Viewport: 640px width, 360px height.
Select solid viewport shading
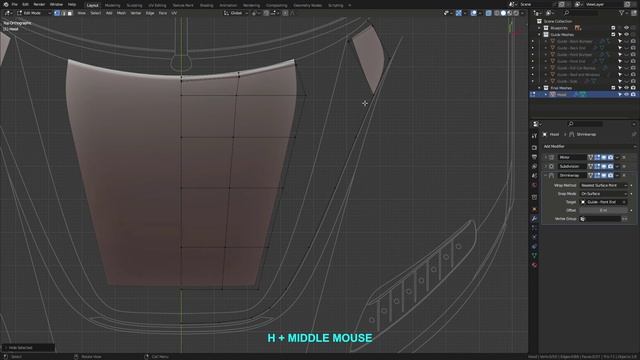[x=503, y=13]
